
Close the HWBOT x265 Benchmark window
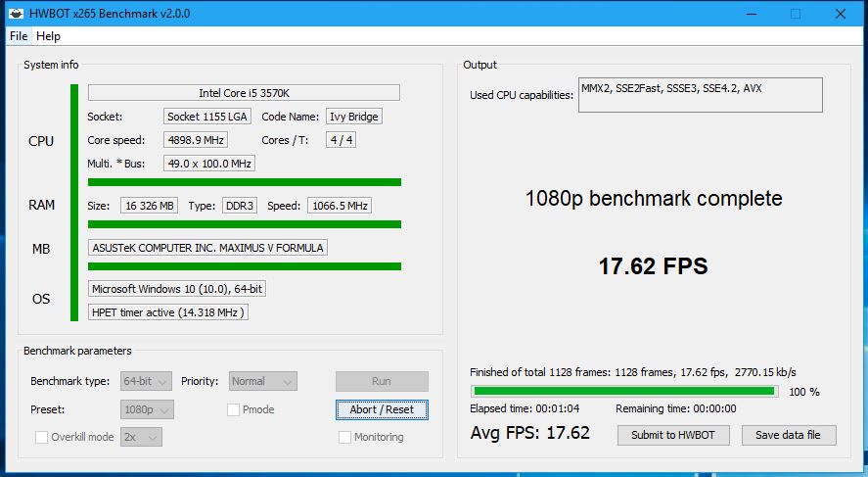click(x=841, y=14)
